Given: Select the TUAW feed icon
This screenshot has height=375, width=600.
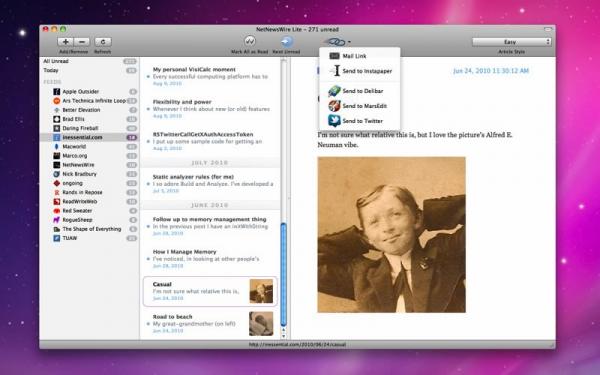Looking at the screenshot, I should pos(57,238).
